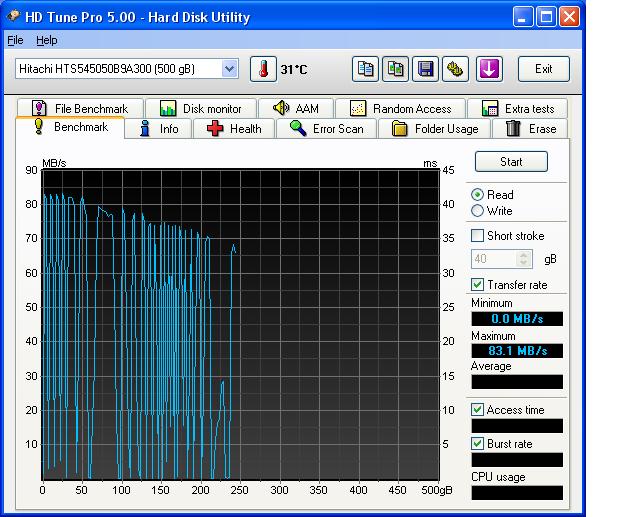Viewport: 640px width, 517px height.
Task: Toggle the Transfer rate checkbox
Action: point(477,284)
